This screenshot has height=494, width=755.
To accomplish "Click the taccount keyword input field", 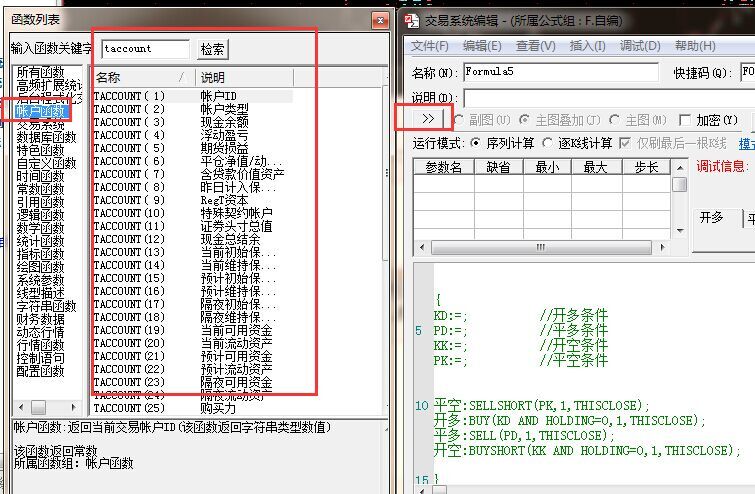I will click(145, 49).
